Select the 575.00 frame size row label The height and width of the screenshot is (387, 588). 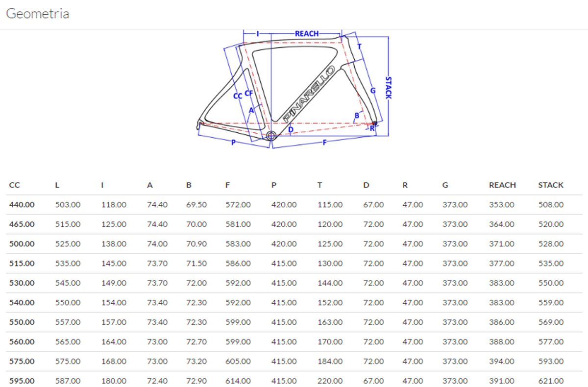(x=22, y=362)
